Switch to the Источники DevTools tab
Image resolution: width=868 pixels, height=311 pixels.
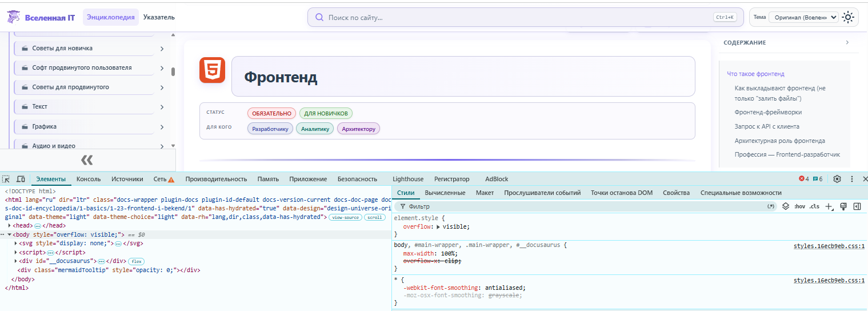pos(127,179)
